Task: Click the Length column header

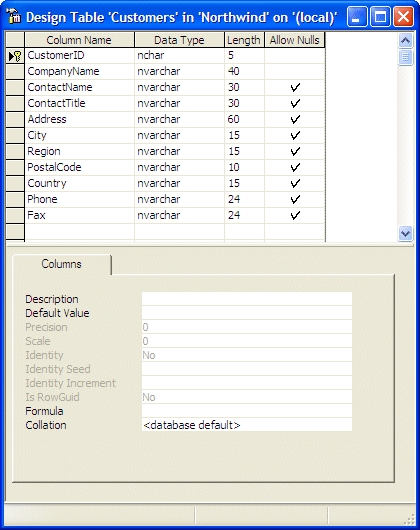Action: click(244, 40)
